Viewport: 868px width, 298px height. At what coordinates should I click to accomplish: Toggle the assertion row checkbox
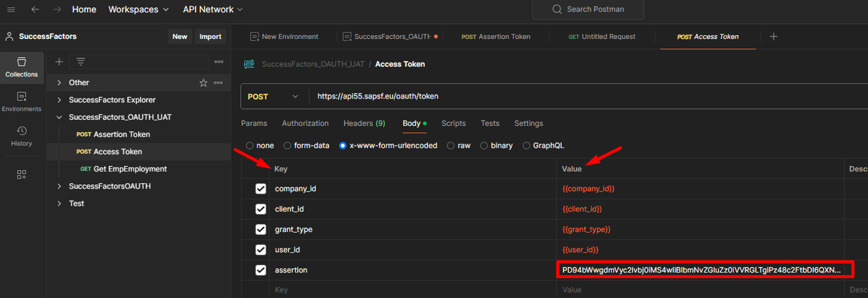[x=261, y=270]
